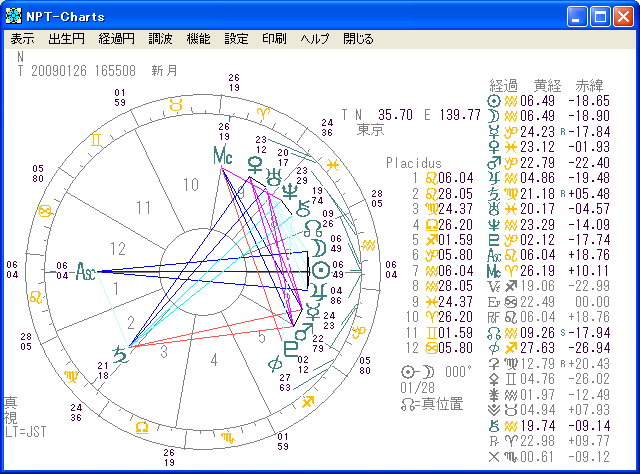Open the 調波 menu

[160, 39]
